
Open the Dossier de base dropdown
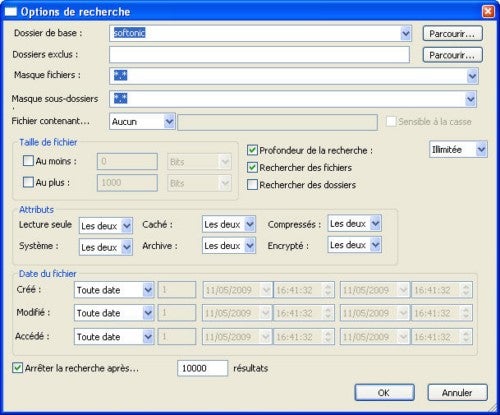click(x=405, y=33)
